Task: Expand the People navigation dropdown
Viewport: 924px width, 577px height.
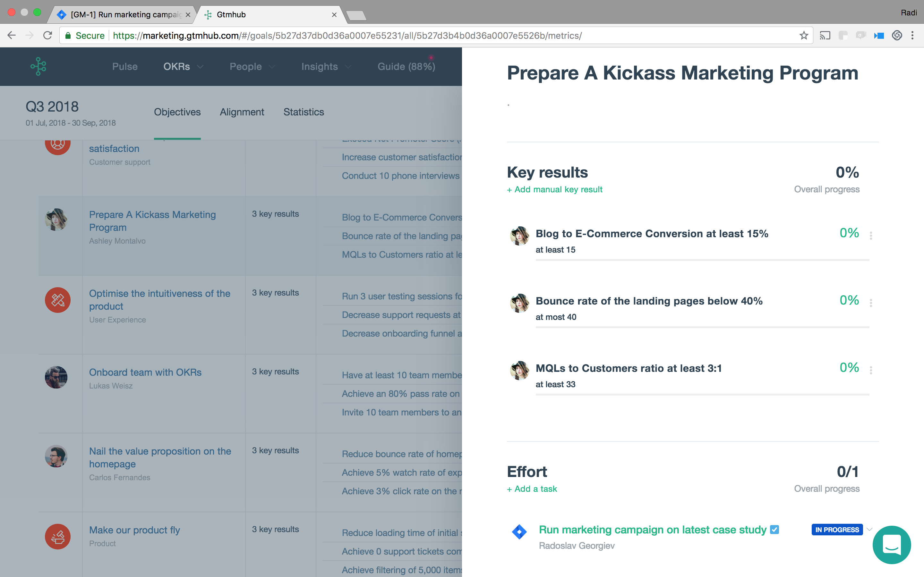Action: 272,67
